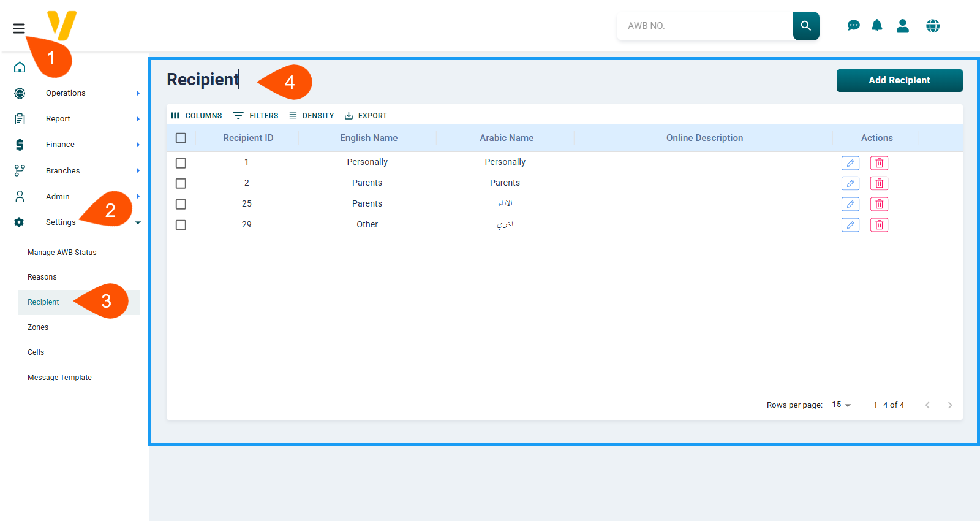Click the Add Recipient button

point(899,80)
